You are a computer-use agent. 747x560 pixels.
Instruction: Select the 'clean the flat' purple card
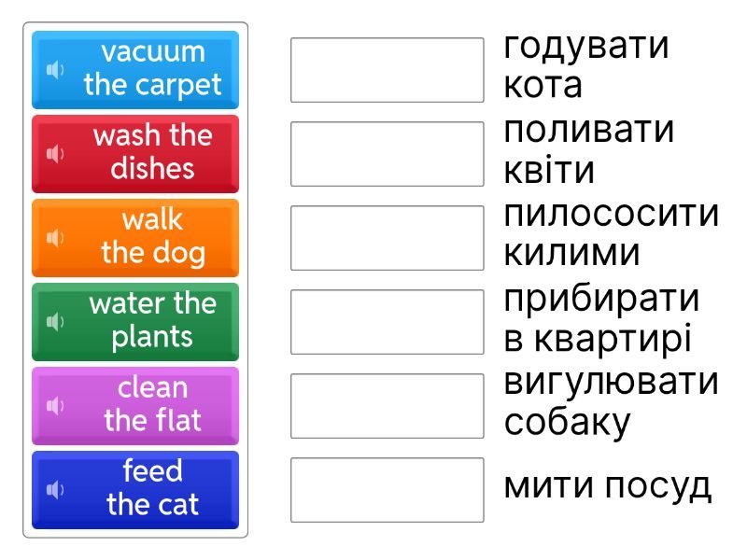(x=135, y=405)
